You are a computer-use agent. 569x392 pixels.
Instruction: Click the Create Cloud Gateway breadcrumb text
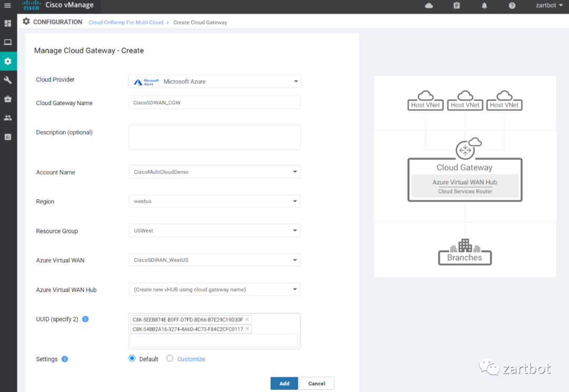[200, 23]
